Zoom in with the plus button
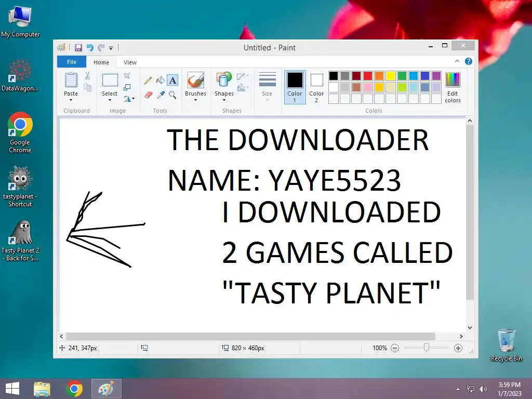This screenshot has height=399, width=532. click(458, 348)
